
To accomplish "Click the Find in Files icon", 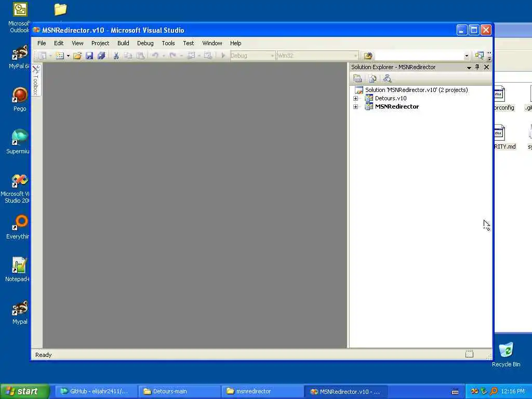I will [x=368, y=56].
